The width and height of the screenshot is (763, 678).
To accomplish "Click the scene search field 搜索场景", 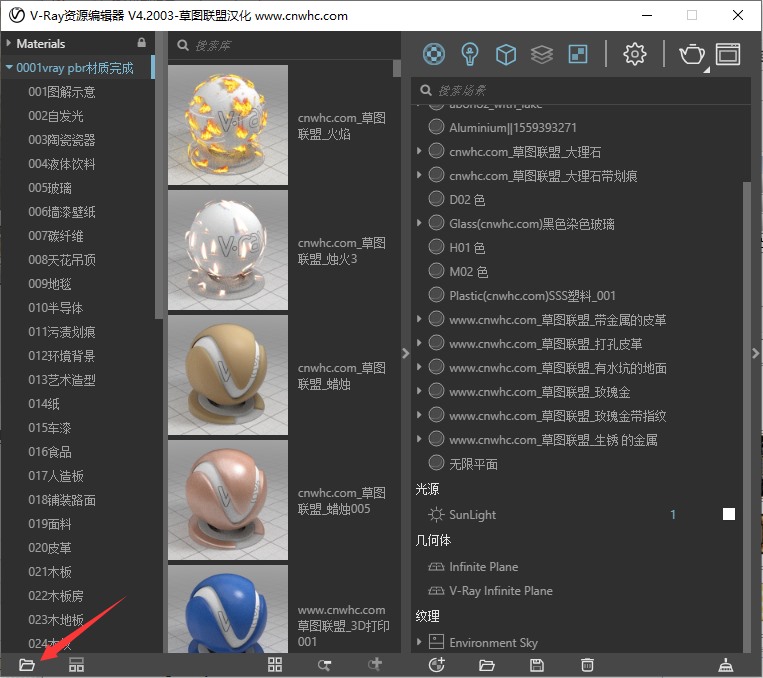I will point(583,90).
